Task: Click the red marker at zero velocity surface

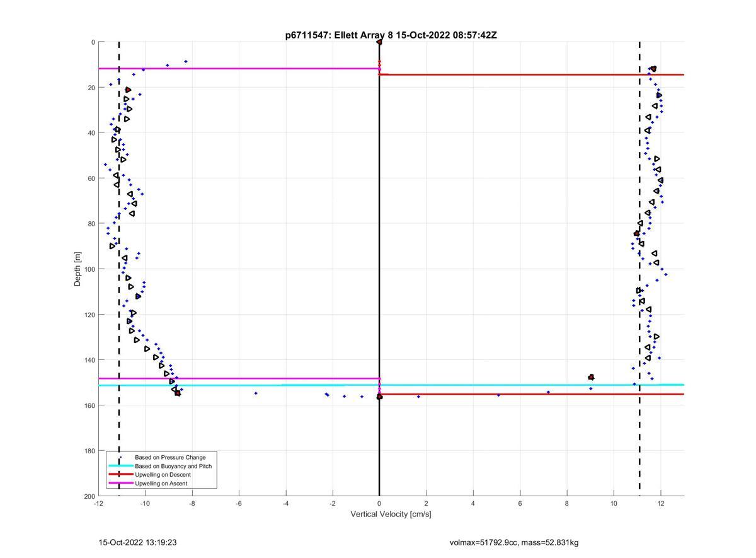Action: pyautogui.click(x=379, y=42)
